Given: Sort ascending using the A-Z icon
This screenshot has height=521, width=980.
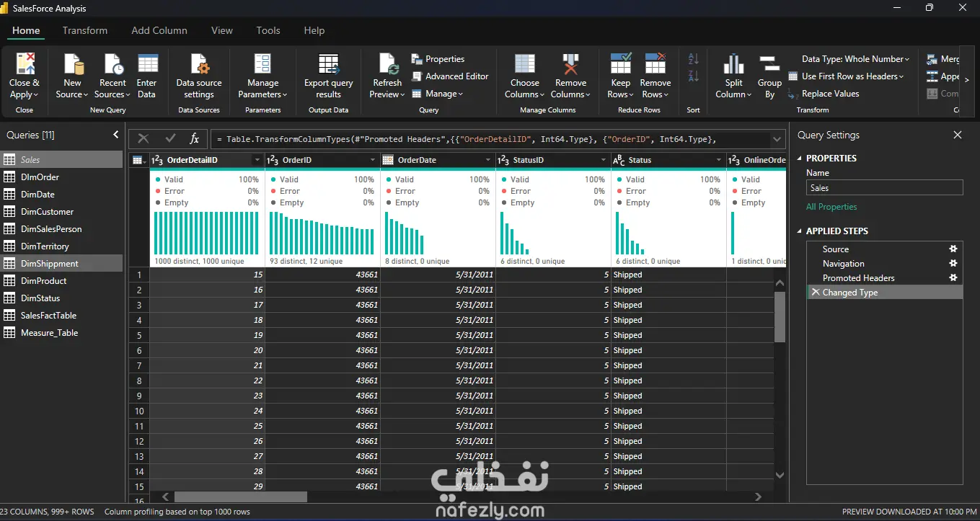Looking at the screenshot, I should pyautogui.click(x=694, y=59).
